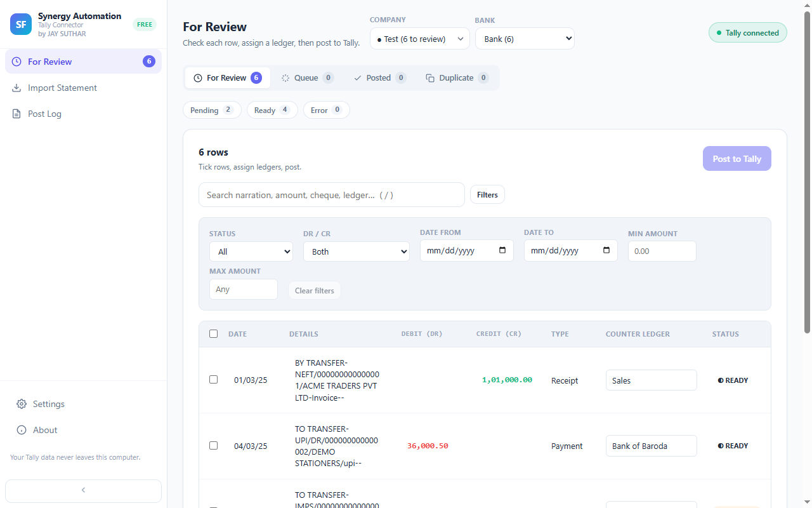
Task: Click the info icon beside About
Action: pos(22,430)
